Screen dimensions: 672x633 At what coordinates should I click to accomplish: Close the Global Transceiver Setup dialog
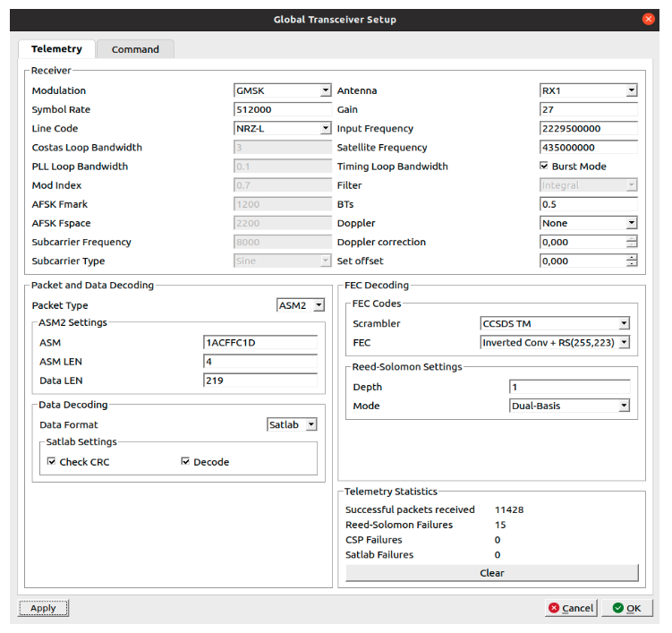[x=649, y=20]
